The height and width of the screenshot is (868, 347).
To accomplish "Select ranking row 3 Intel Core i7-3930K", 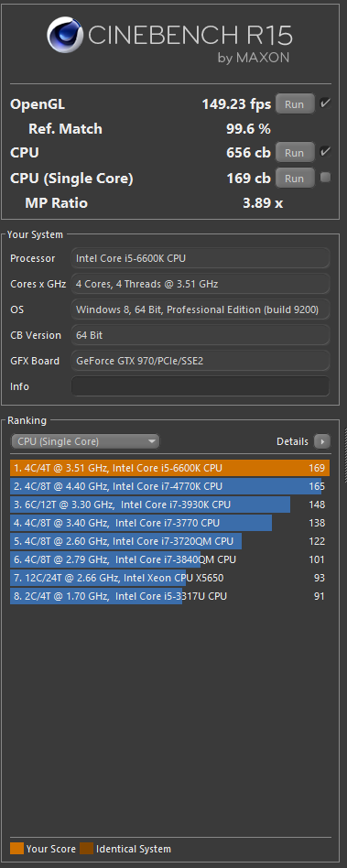I will pos(170,505).
